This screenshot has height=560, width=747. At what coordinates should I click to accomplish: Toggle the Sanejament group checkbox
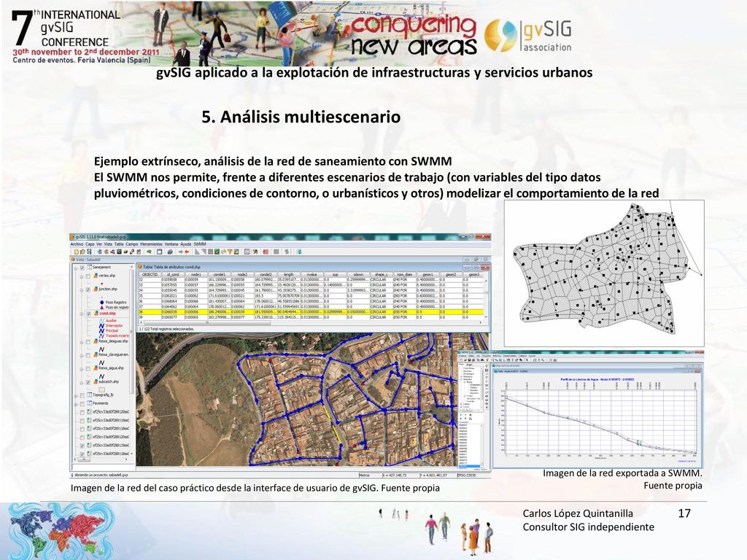coord(82,268)
